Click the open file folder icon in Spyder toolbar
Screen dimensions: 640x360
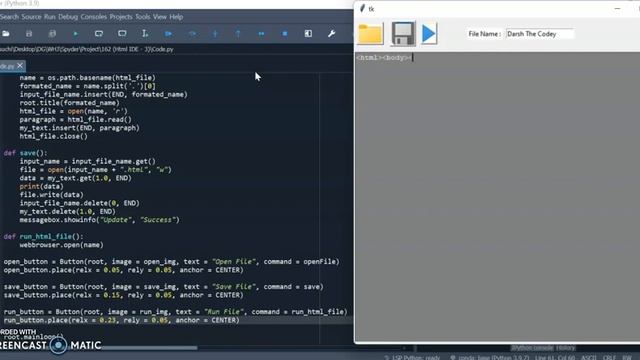point(6,33)
